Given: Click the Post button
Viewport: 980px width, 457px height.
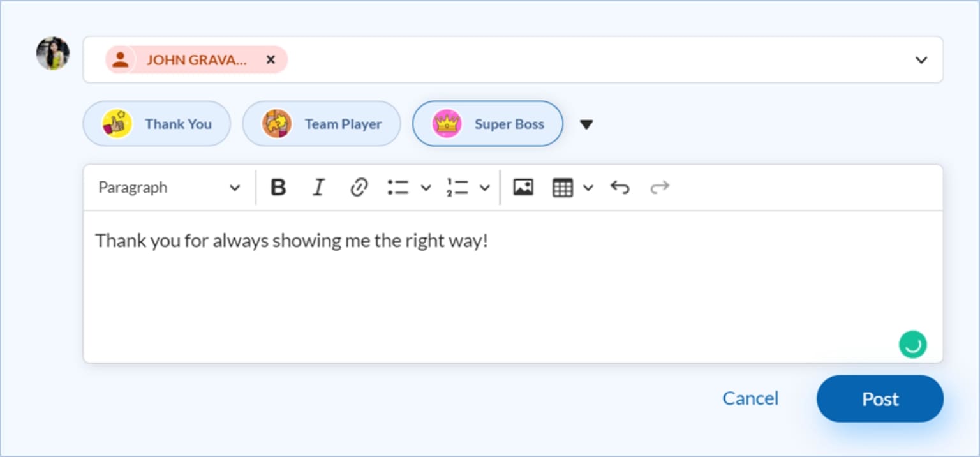Looking at the screenshot, I should [880, 399].
